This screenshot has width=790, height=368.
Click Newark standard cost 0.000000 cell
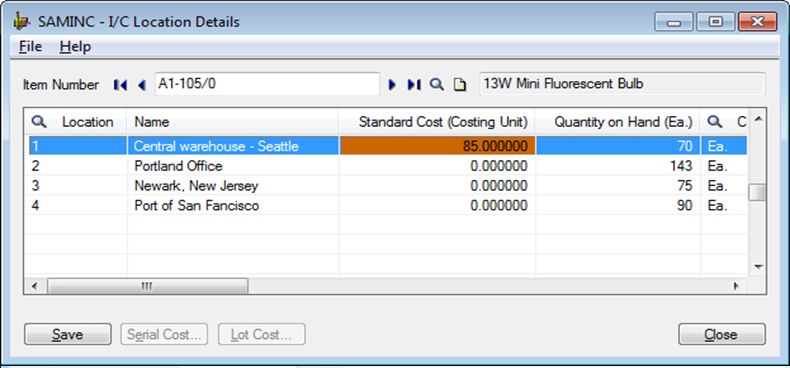pyautogui.click(x=437, y=186)
